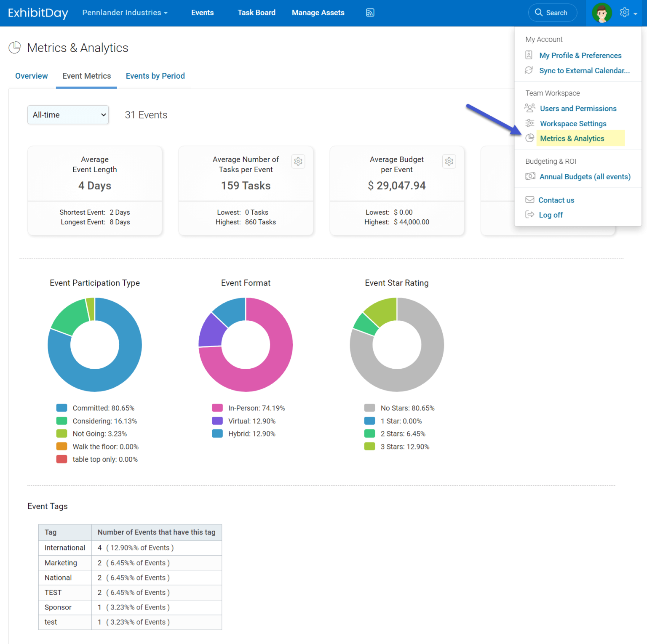Viewport: 647px width, 644px height.
Task: Open the RSS feed icon in navigation bar
Action: click(370, 13)
